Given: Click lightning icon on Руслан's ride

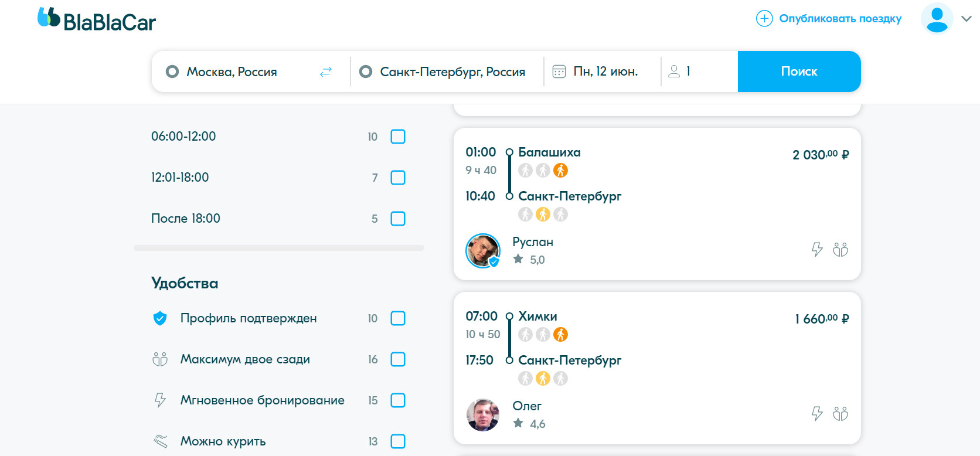Looking at the screenshot, I should 817,250.
